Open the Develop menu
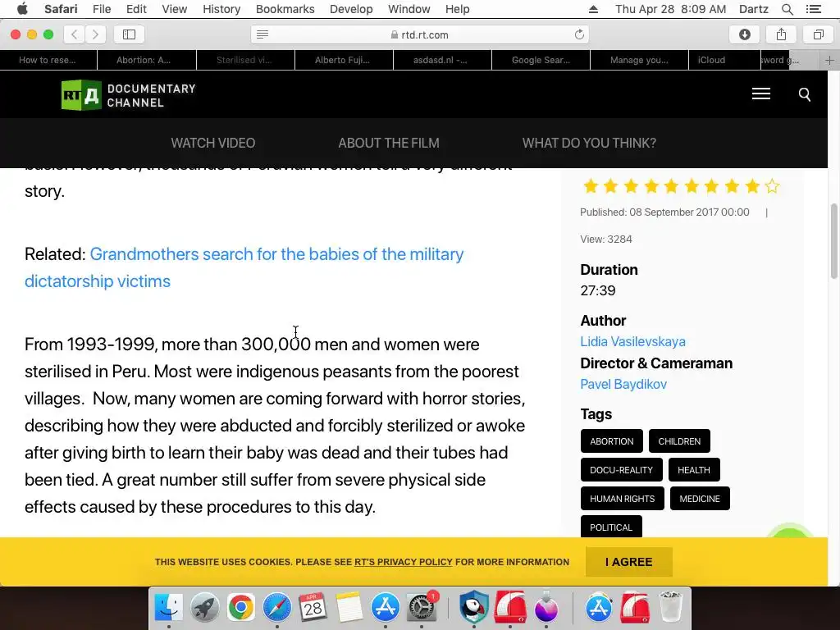Viewport: 840px width, 630px height. click(351, 9)
